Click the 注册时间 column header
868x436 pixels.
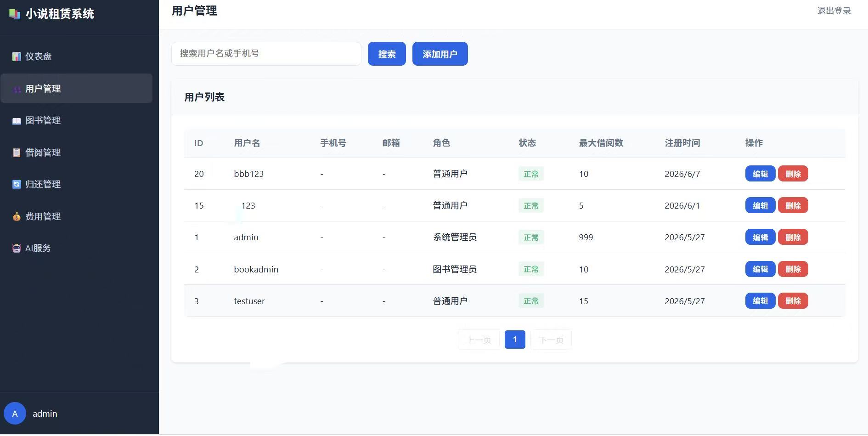682,143
